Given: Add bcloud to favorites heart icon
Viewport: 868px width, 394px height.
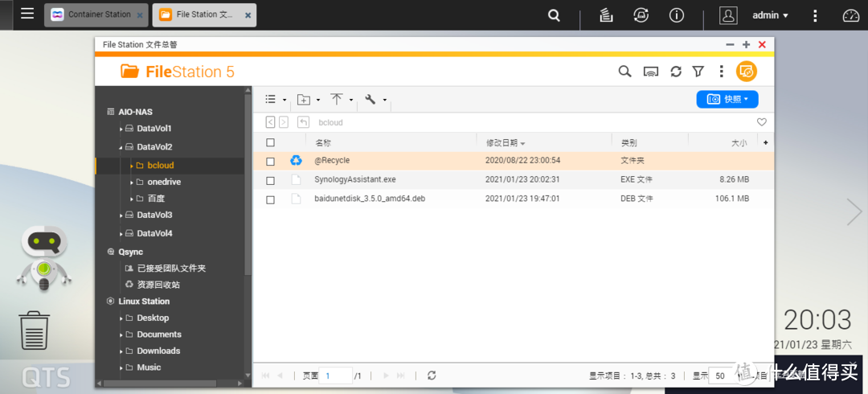Looking at the screenshot, I should pyautogui.click(x=762, y=122).
